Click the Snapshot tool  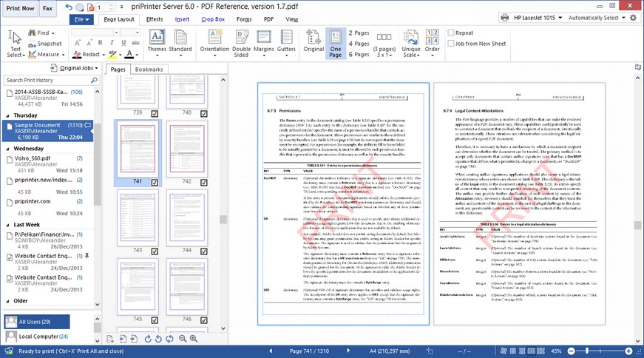(x=45, y=44)
